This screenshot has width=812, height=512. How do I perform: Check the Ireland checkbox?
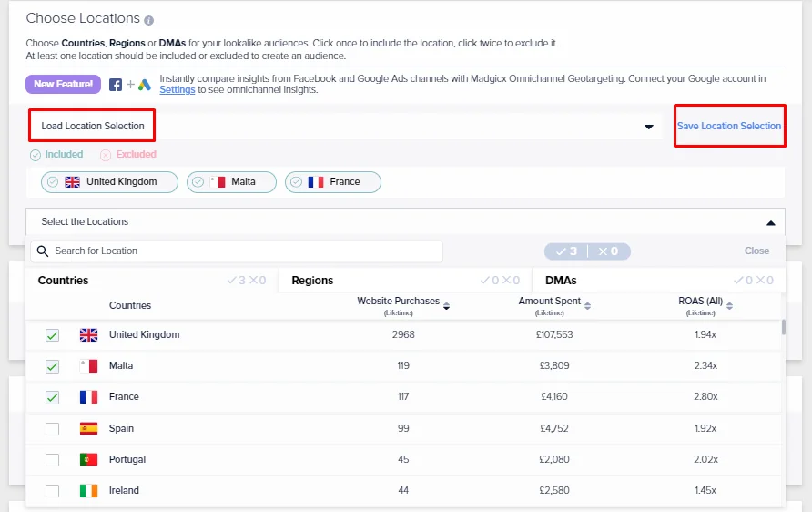pyautogui.click(x=52, y=491)
